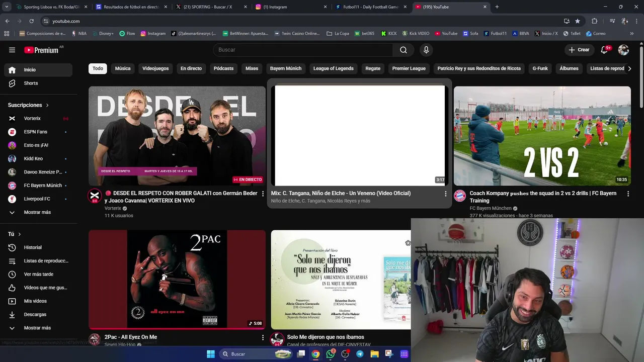This screenshot has height=362, width=644.
Task: Open a new Chrome tab
Action: click(497, 7)
